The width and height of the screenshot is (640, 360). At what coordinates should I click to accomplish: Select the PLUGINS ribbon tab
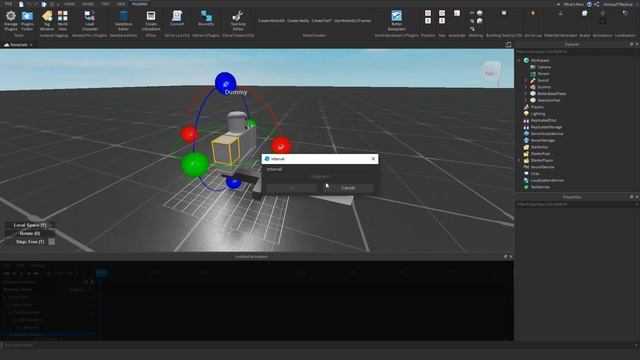(x=140, y=4)
